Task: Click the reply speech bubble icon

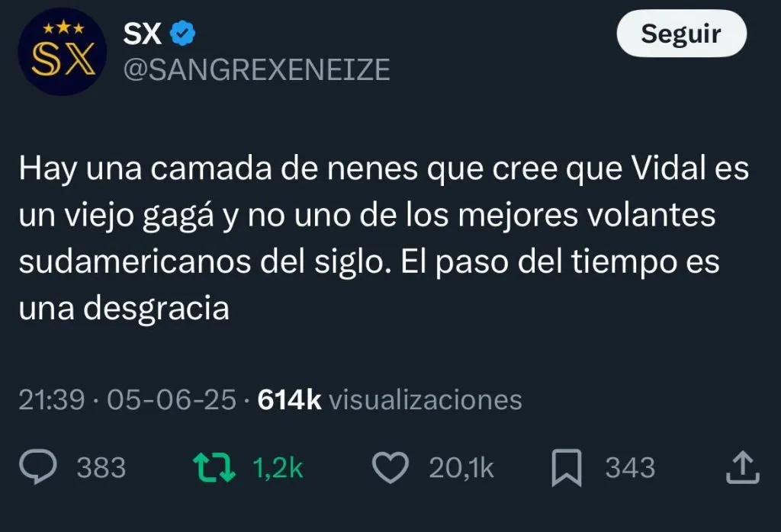Action: (x=38, y=466)
